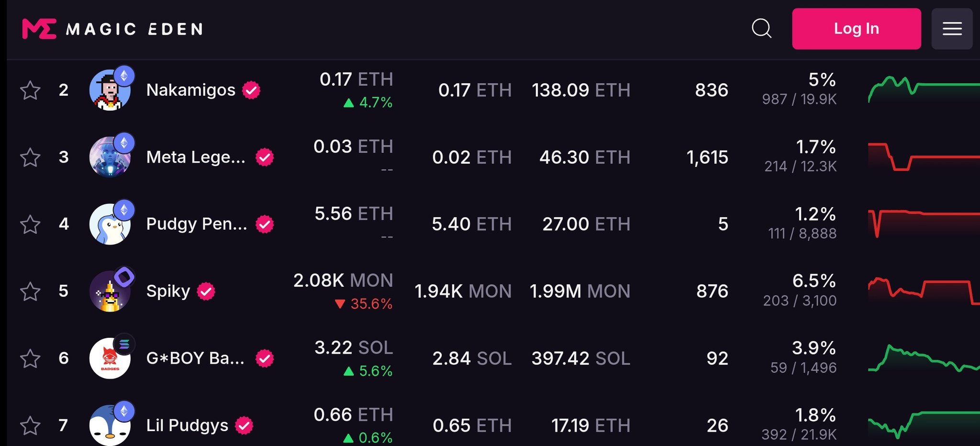This screenshot has height=446, width=980.
Task: Open the search icon in header
Action: pyautogui.click(x=761, y=28)
